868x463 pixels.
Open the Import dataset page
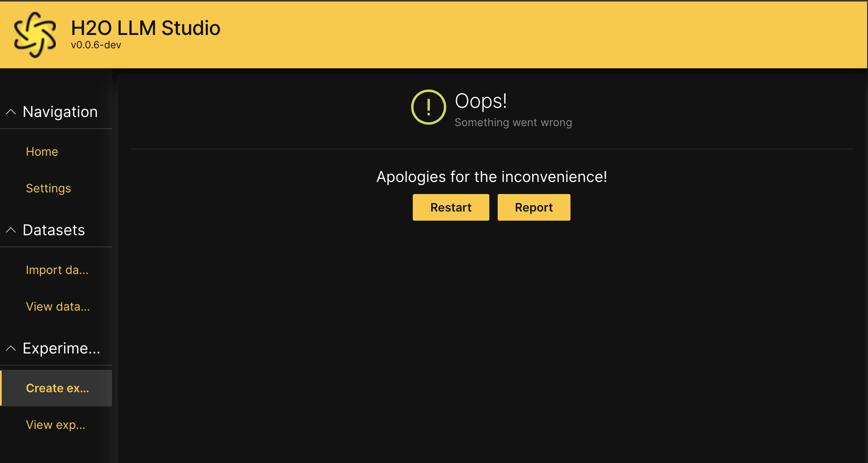(x=57, y=270)
